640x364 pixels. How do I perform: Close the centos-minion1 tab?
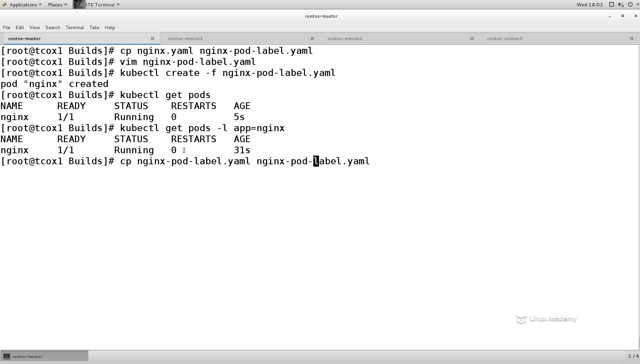312,38
